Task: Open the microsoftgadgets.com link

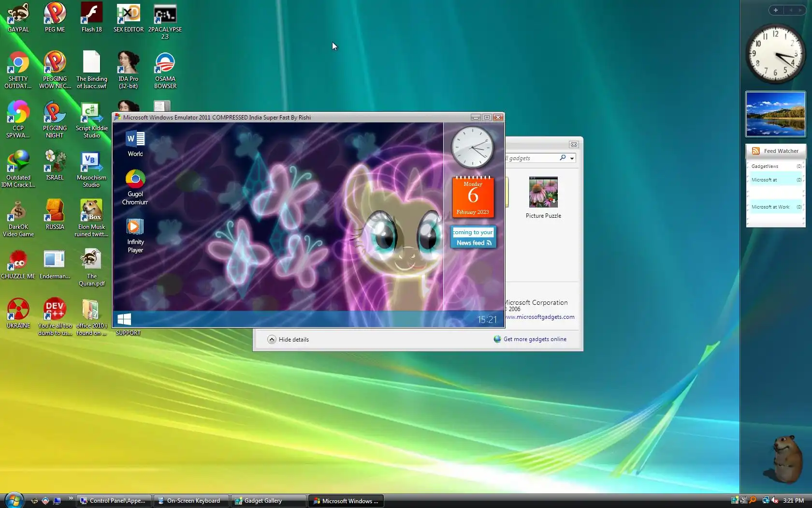Action: (x=540, y=317)
